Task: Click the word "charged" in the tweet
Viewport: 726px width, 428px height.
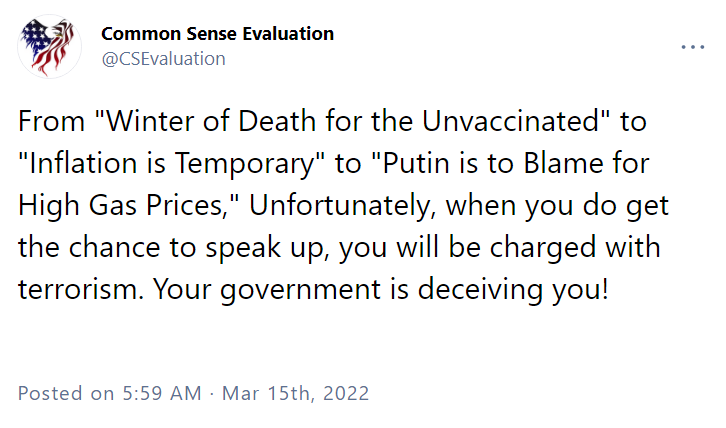Action: [x=543, y=248]
